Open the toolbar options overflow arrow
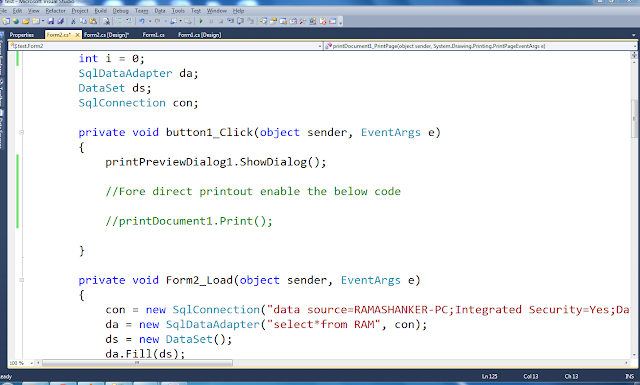 340,22
